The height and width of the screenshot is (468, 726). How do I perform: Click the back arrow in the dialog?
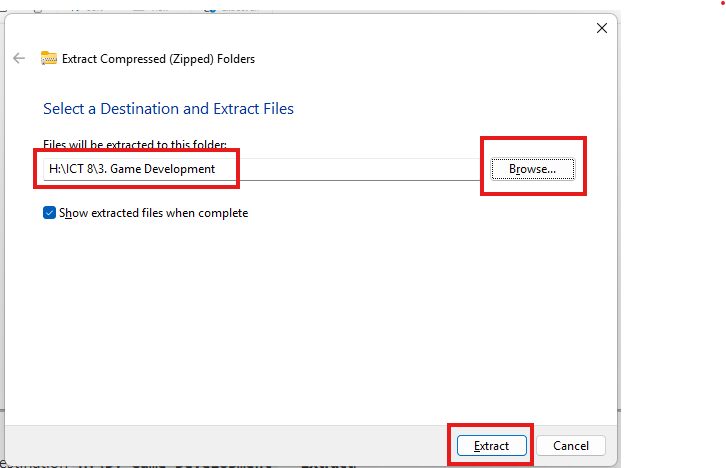click(19, 58)
